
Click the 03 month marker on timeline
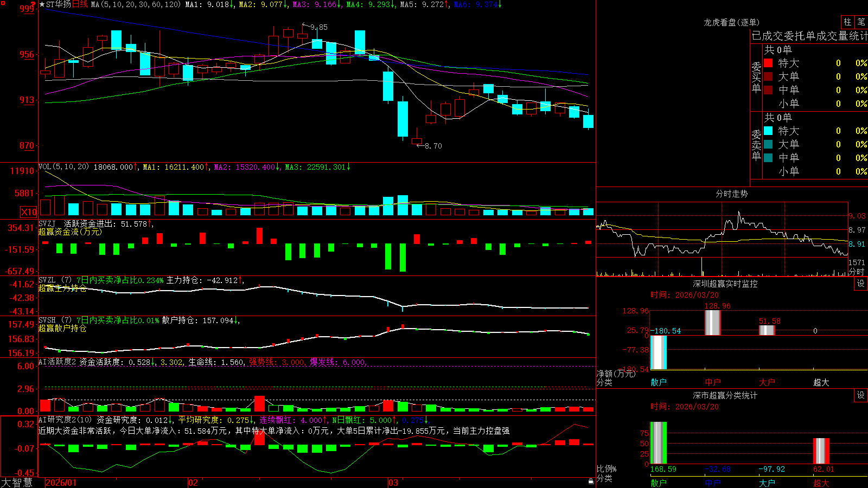pyautogui.click(x=393, y=483)
